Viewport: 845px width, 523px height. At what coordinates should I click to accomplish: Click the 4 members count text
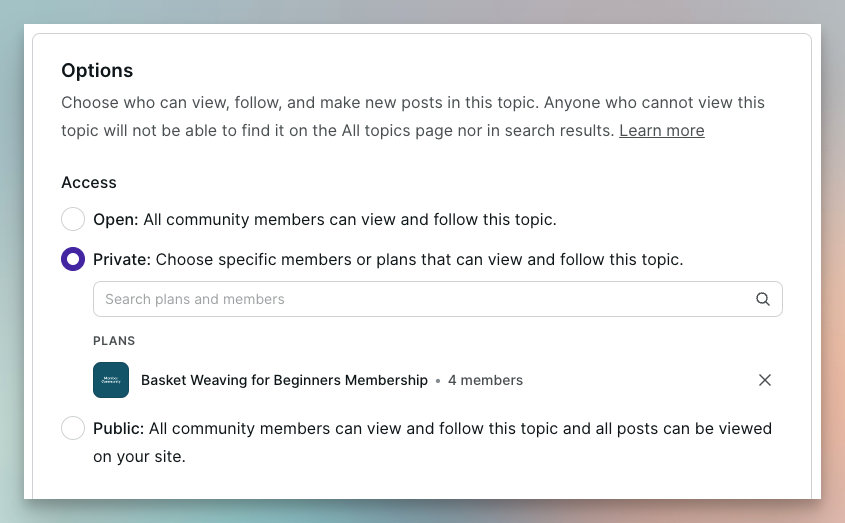coord(485,380)
